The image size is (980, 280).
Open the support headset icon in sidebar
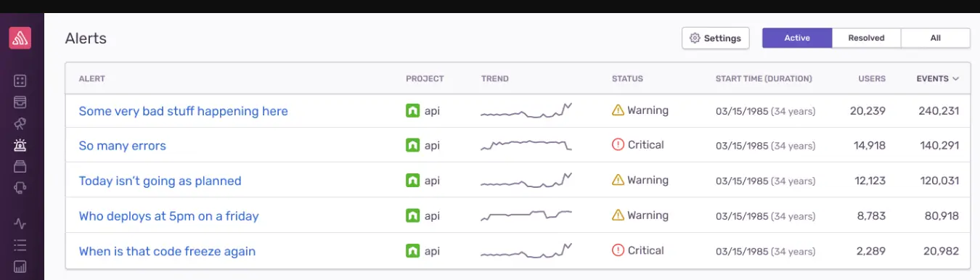pyautogui.click(x=20, y=188)
